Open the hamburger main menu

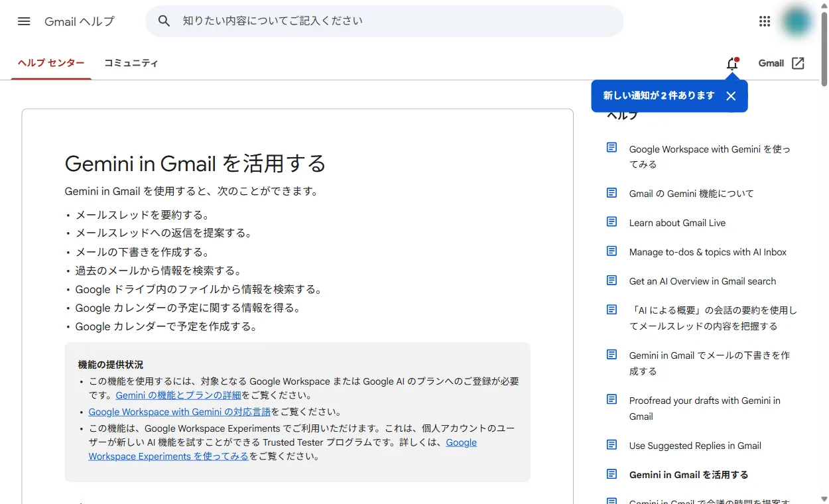coord(24,21)
